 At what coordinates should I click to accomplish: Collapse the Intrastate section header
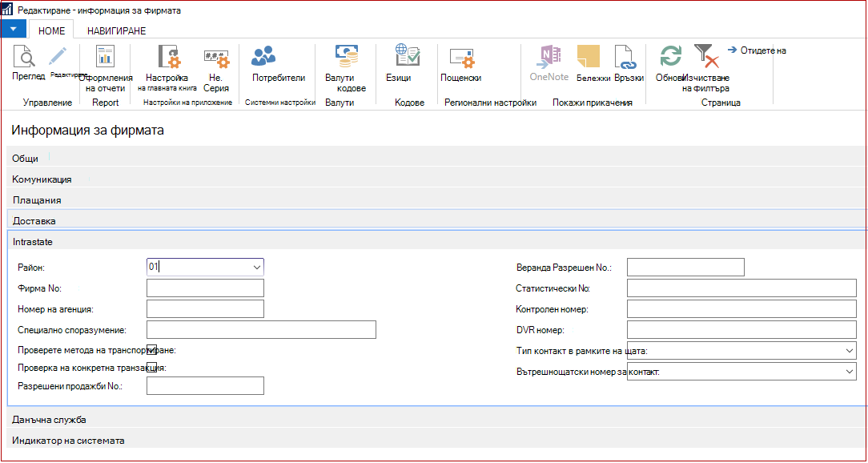pos(436,241)
